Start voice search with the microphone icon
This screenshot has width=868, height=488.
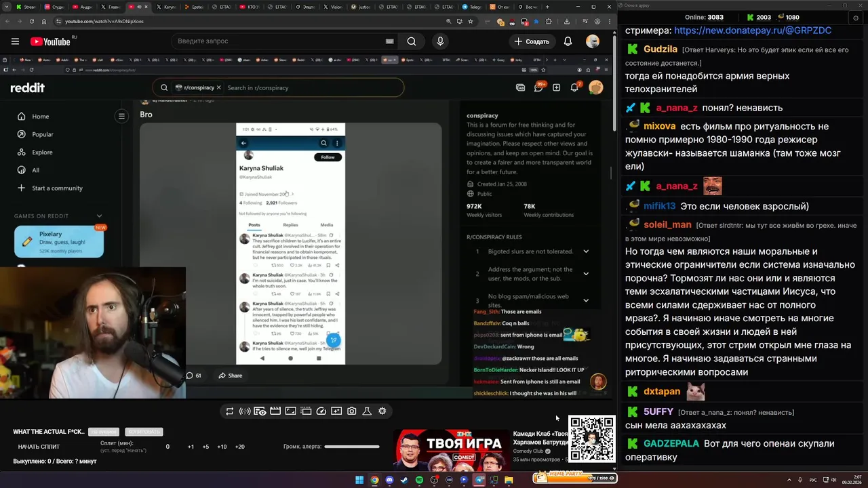[440, 41]
